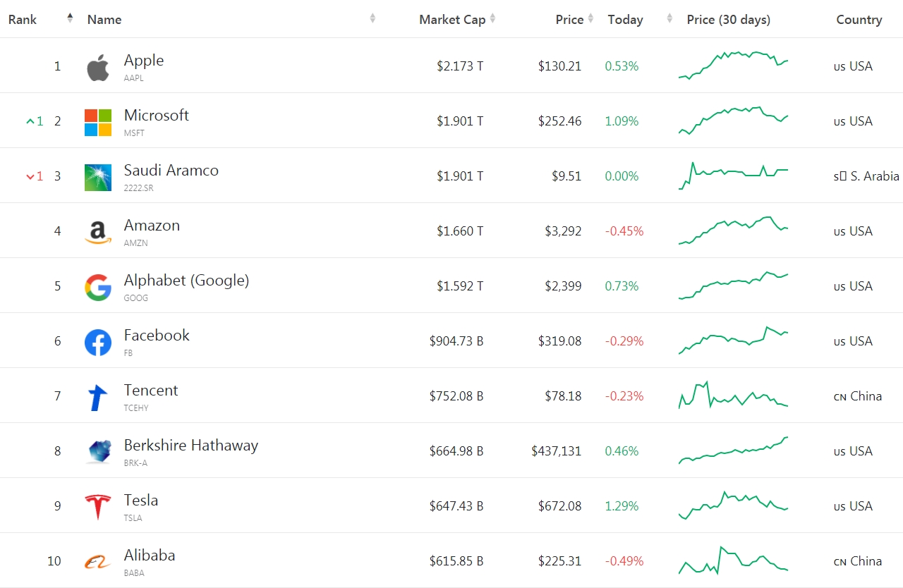Click the Amazon logo icon
This screenshot has width=903, height=588.
[x=98, y=233]
